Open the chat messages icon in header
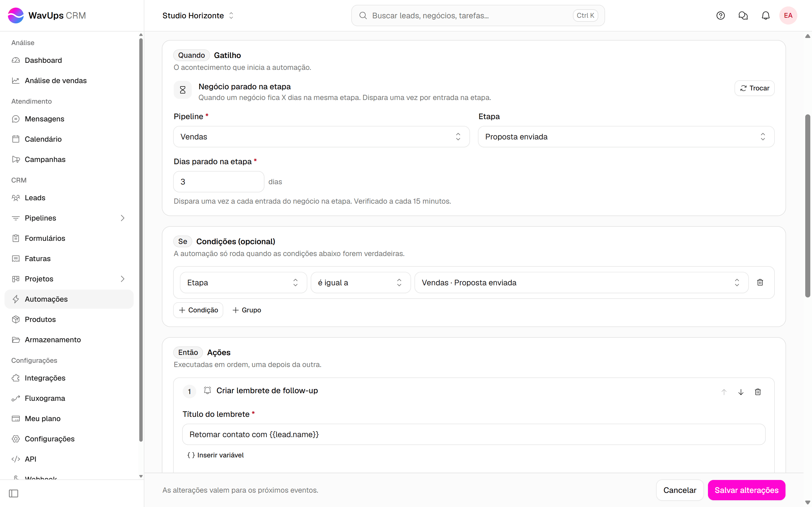The width and height of the screenshot is (812, 507). tap(743, 15)
